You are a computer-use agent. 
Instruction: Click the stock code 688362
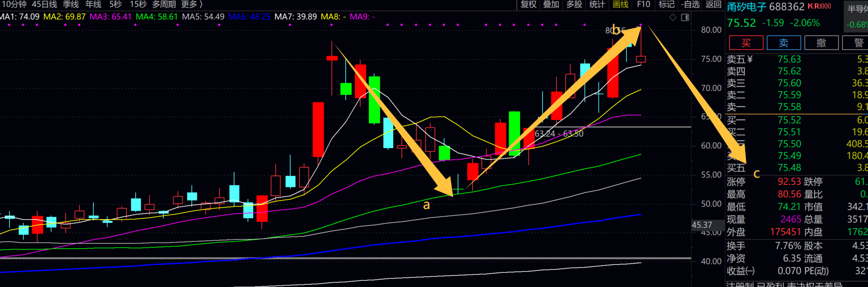point(787,7)
